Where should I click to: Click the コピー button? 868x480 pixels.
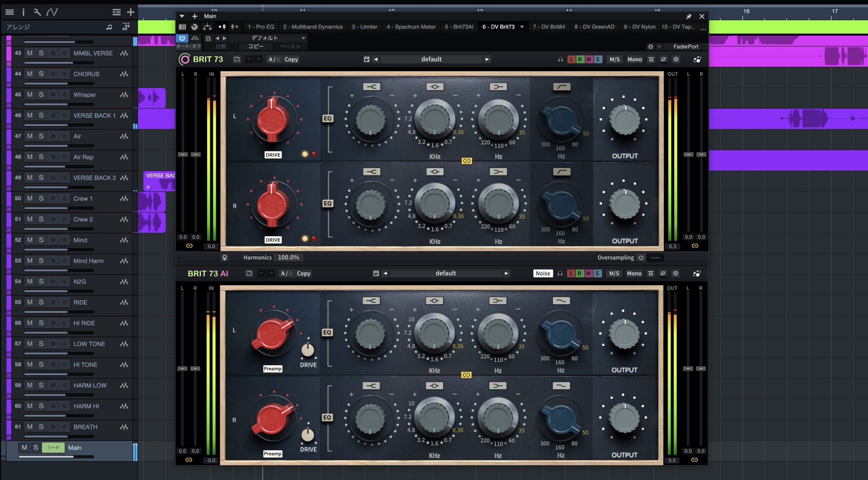[256, 46]
